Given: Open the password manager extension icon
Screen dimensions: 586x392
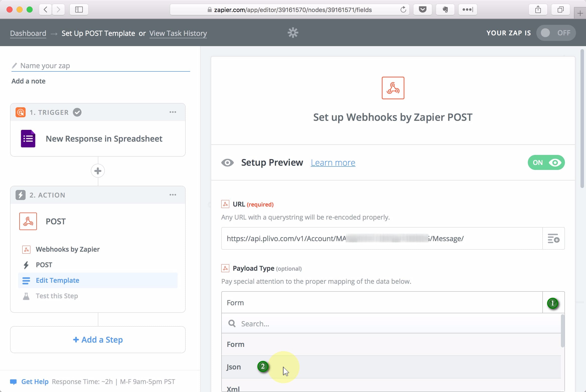Looking at the screenshot, I should click(468, 10).
